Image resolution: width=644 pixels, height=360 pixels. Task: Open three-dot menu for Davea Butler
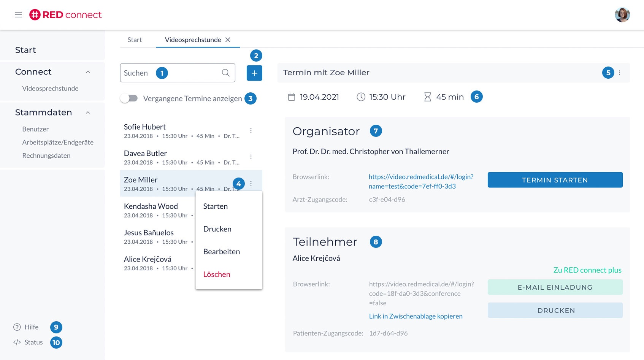point(251,157)
